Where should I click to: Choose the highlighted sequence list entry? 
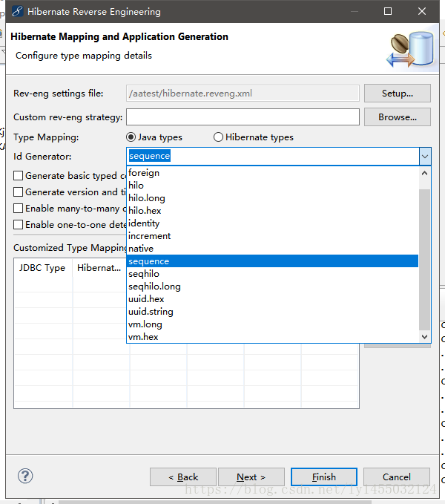tap(273, 261)
